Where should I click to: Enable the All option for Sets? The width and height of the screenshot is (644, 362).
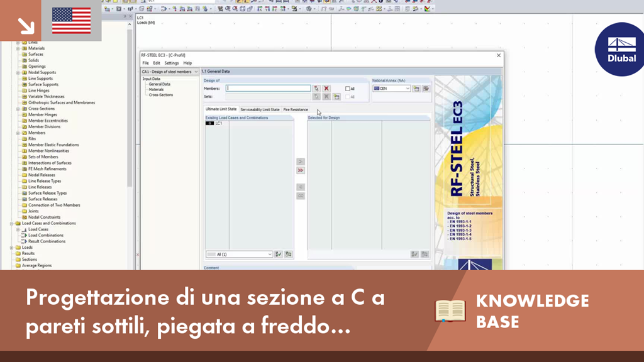348,97
